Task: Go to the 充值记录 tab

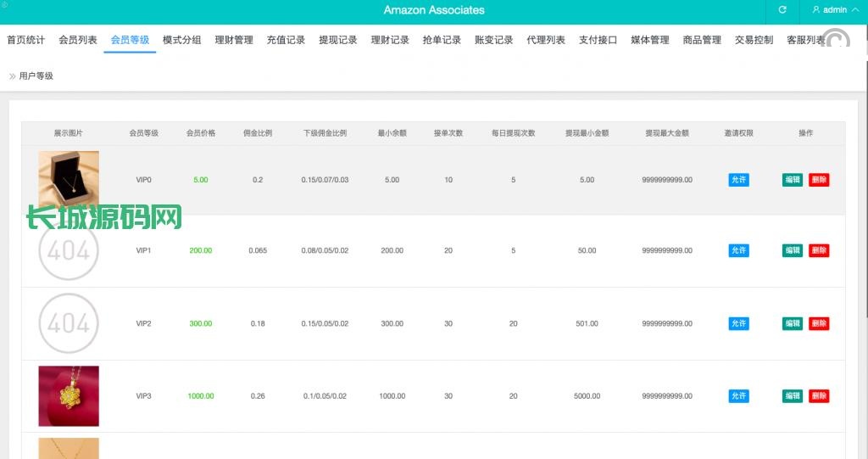Action: pyautogui.click(x=286, y=40)
